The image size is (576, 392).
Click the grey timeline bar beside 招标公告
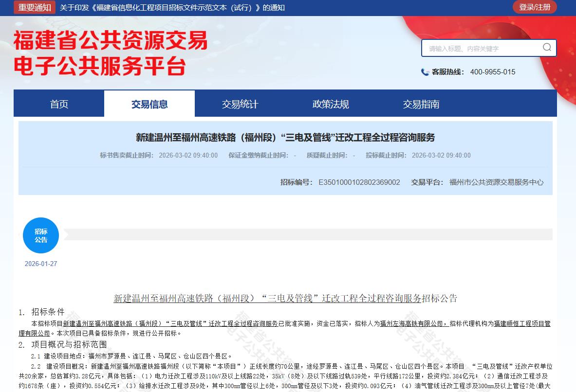coord(307,234)
